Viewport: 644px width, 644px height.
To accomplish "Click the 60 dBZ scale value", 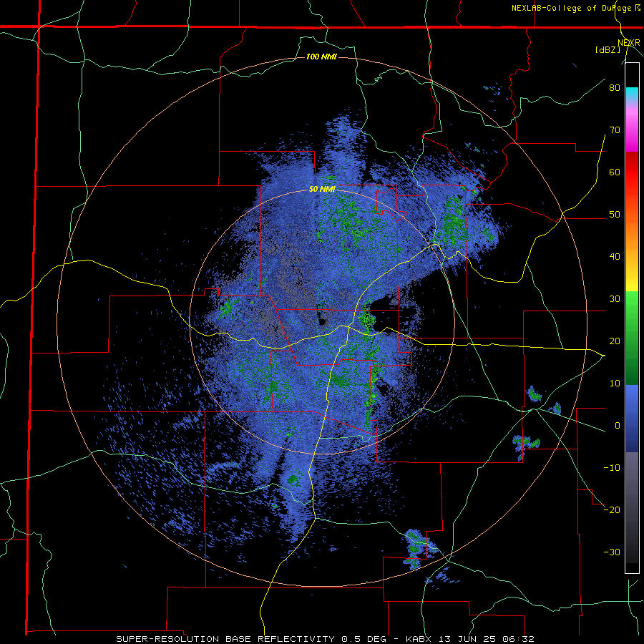I will pyautogui.click(x=615, y=172).
